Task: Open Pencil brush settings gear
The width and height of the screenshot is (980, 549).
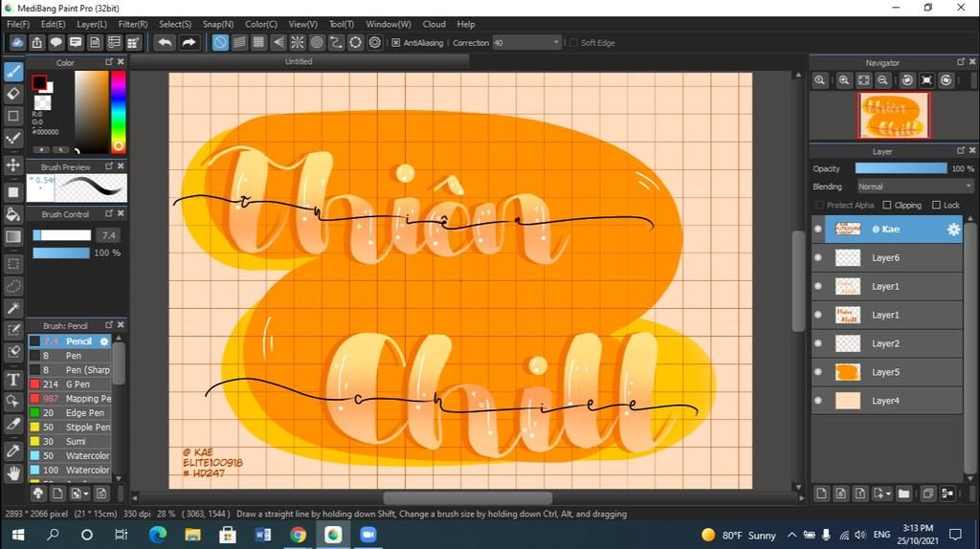Action: [x=103, y=341]
